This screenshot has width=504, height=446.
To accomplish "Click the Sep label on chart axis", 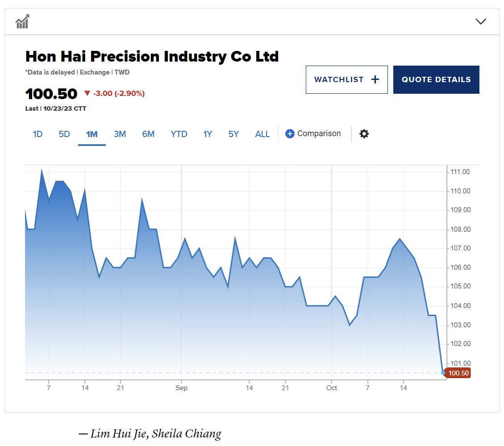I will coord(181,388).
